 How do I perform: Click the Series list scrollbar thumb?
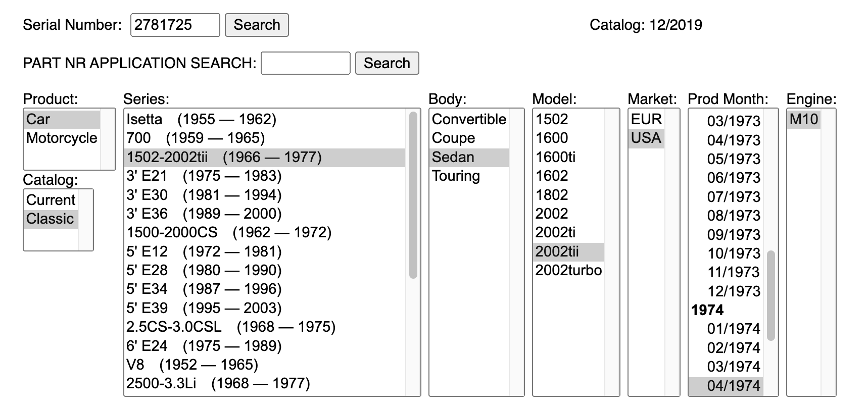coord(413,194)
